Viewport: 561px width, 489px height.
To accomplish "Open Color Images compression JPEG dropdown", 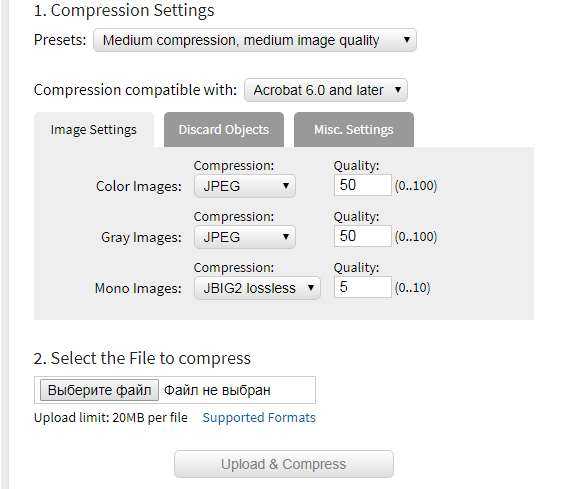I will (245, 186).
